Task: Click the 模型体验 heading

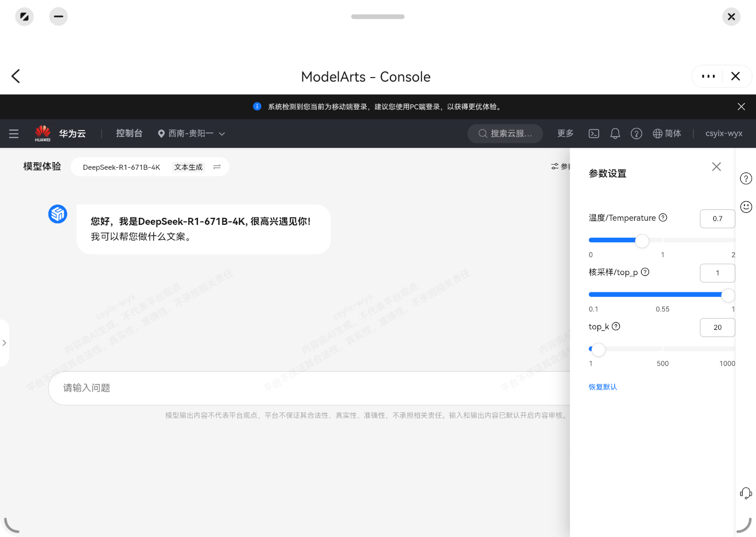Action: click(42, 167)
